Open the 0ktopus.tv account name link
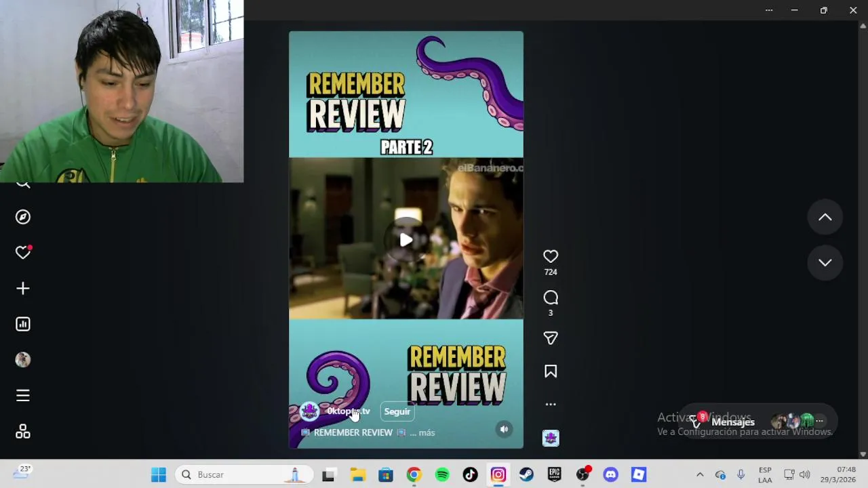This screenshot has height=488, width=868. 349,411
